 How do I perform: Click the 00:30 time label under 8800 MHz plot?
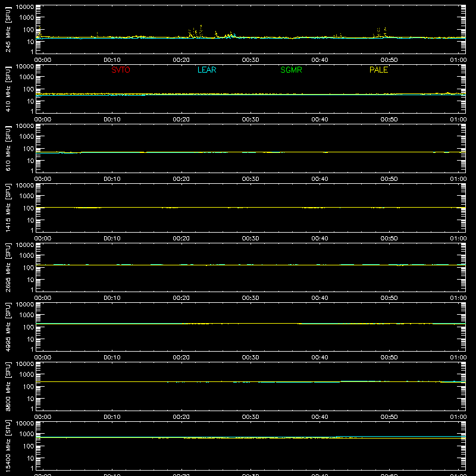click(x=250, y=417)
